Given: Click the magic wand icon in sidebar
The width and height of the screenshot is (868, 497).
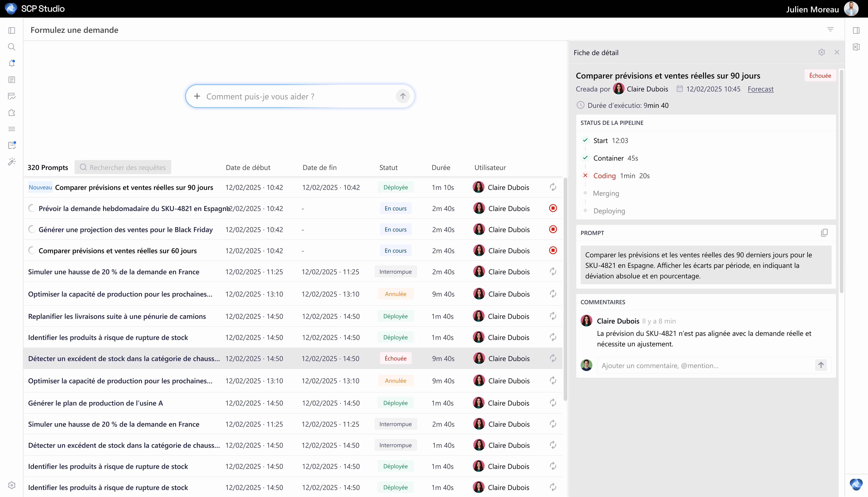Looking at the screenshot, I should point(12,161).
